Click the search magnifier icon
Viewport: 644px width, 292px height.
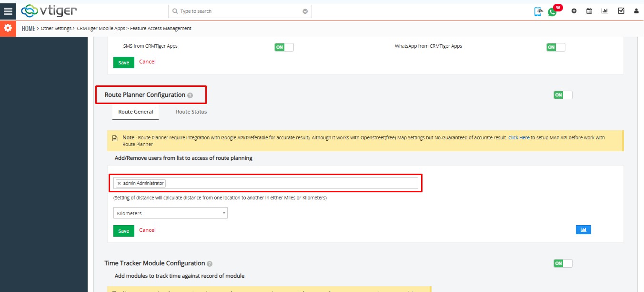tap(175, 11)
